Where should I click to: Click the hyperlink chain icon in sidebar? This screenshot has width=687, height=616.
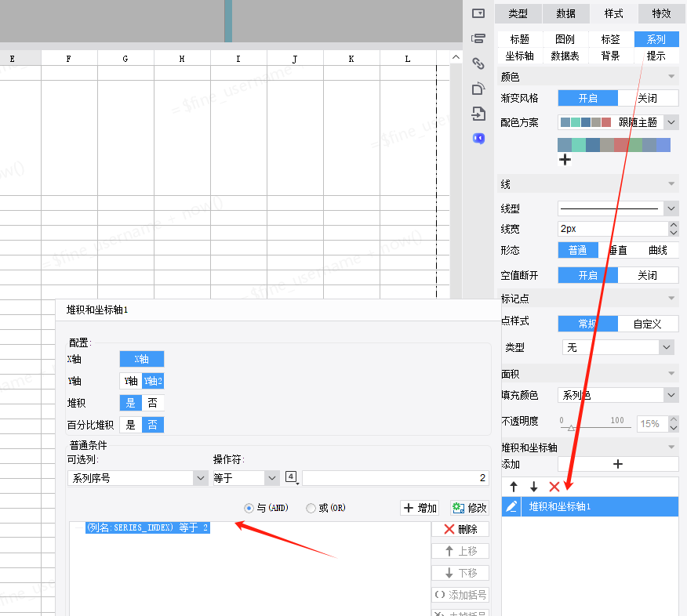[478, 63]
